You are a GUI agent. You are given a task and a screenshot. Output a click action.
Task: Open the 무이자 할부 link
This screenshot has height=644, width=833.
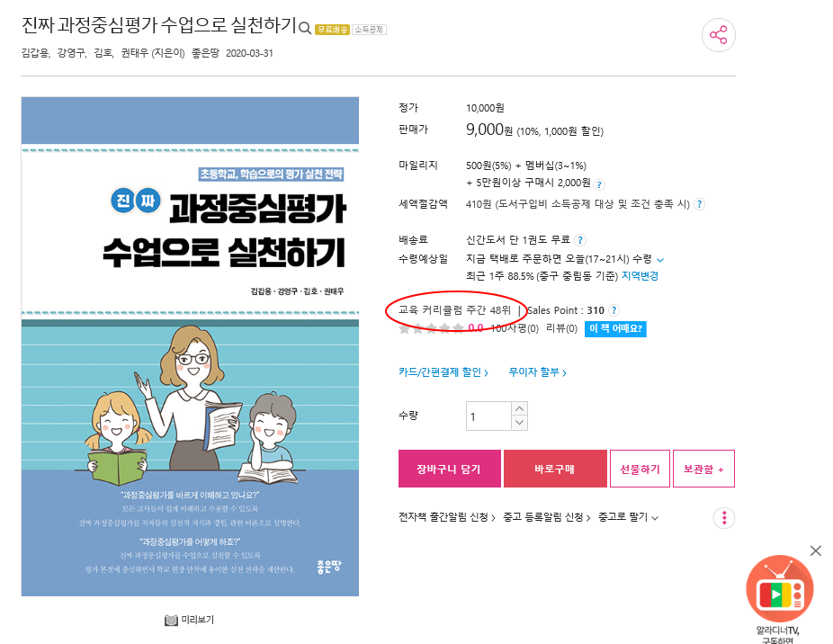(x=538, y=372)
